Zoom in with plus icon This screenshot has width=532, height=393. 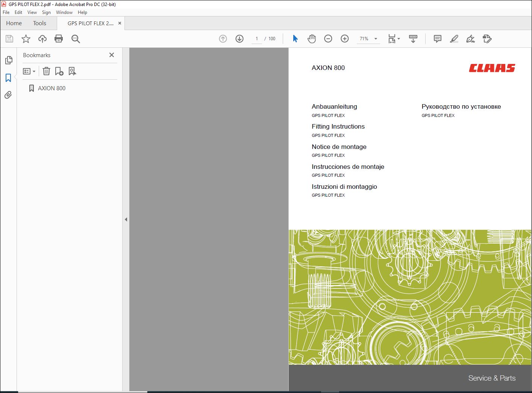point(345,39)
